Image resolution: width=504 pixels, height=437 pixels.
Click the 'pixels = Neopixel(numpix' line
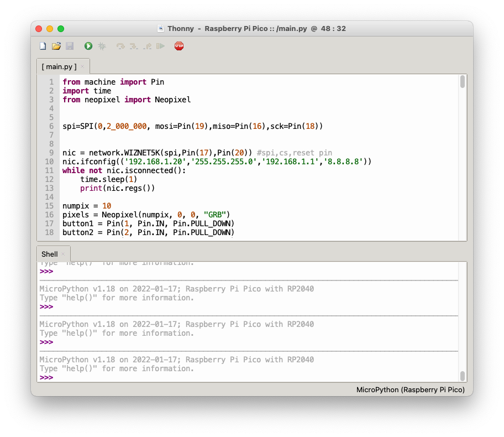coord(146,215)
